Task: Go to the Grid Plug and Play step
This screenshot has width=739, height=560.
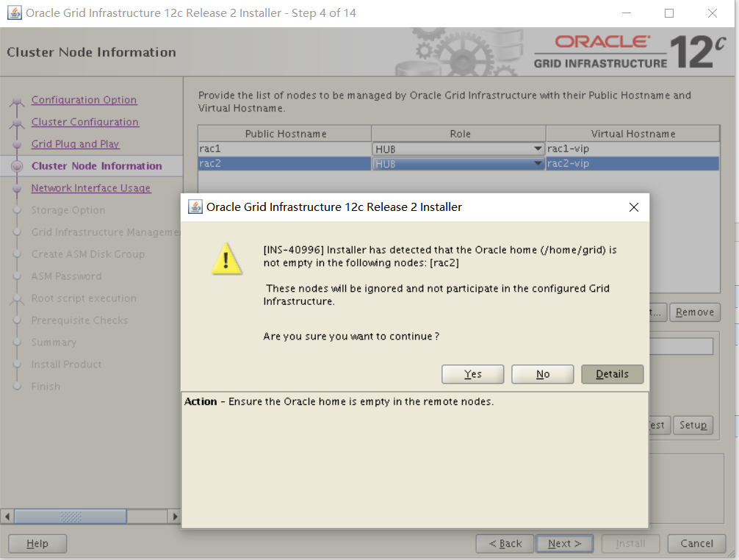Action: [76, 144]
